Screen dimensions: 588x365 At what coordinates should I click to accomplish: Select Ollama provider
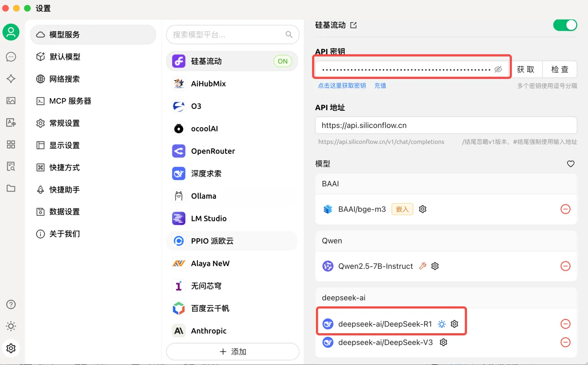click(x=232, y=196)
